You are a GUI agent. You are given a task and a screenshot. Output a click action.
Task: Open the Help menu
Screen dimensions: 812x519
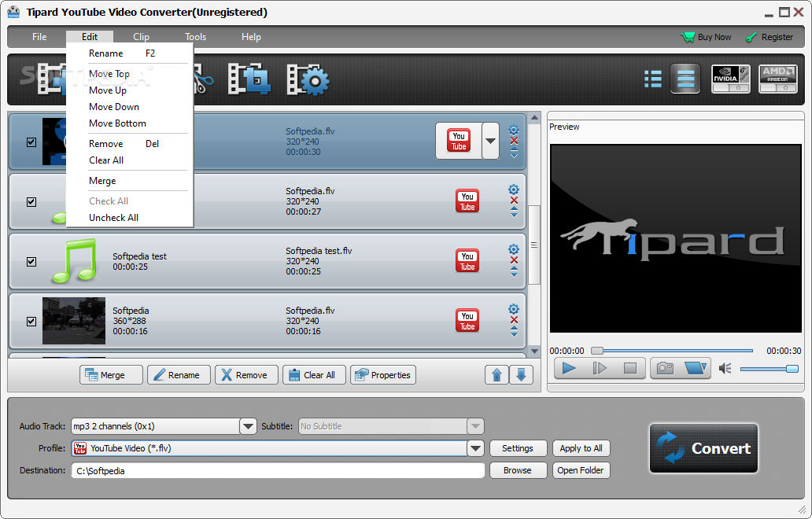point(251,37)
